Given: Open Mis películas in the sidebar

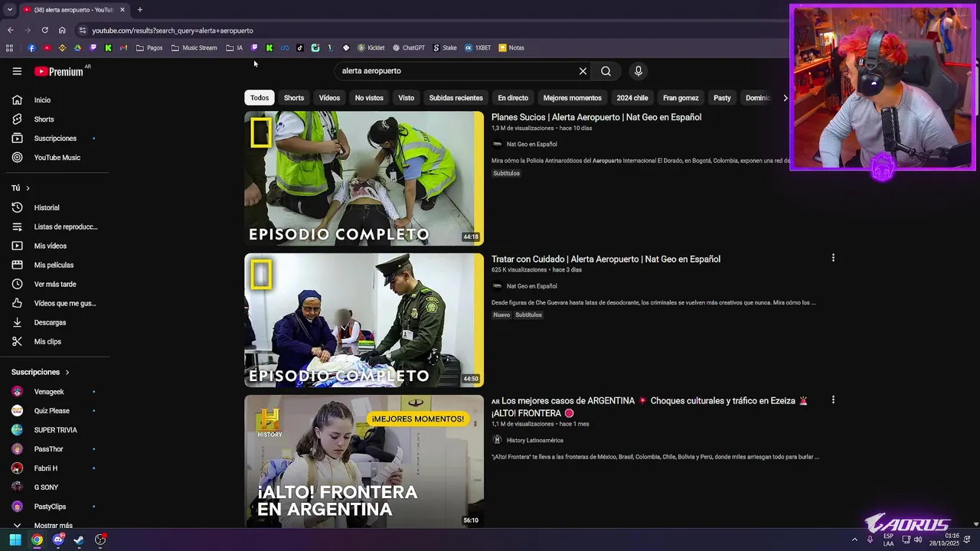Looking at the screenshot, I should (x=55, y=265).
